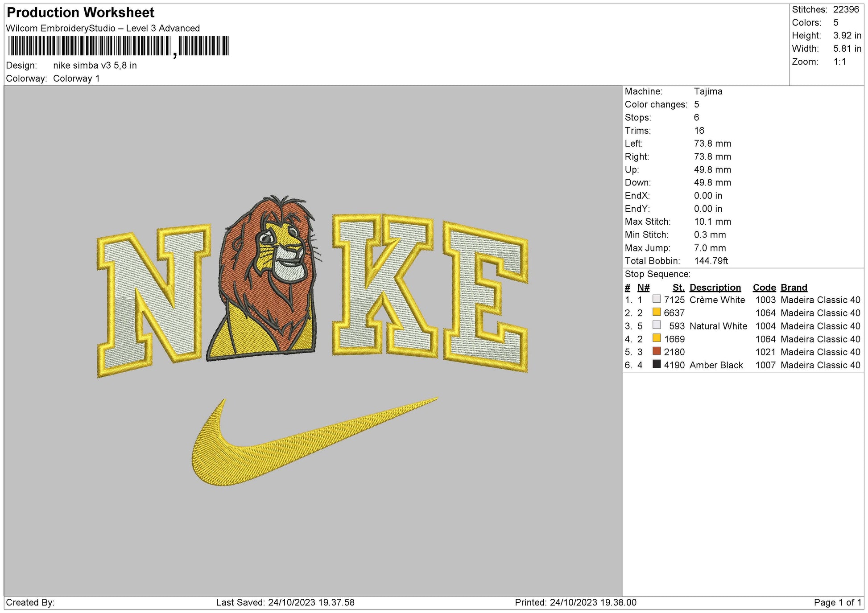Click the letter E of the NIKE lettering

(x=486, y=290)
